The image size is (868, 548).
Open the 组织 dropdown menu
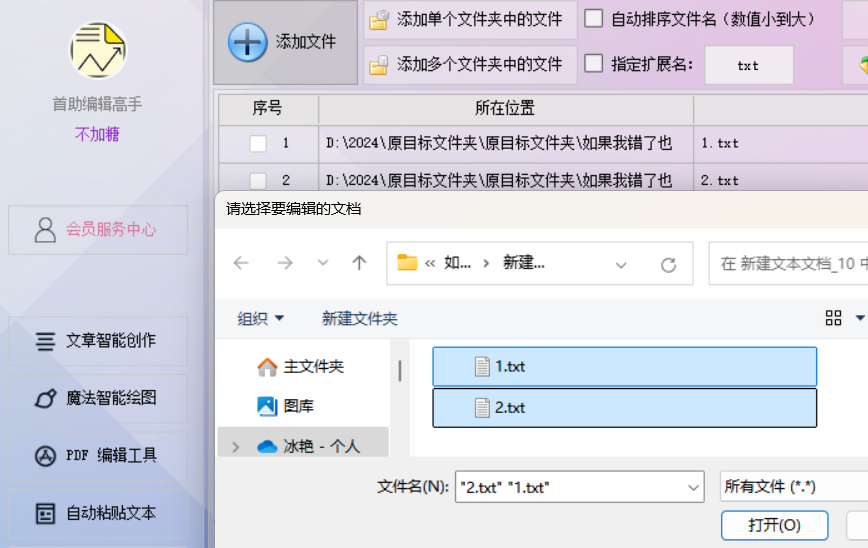(260, 319)
